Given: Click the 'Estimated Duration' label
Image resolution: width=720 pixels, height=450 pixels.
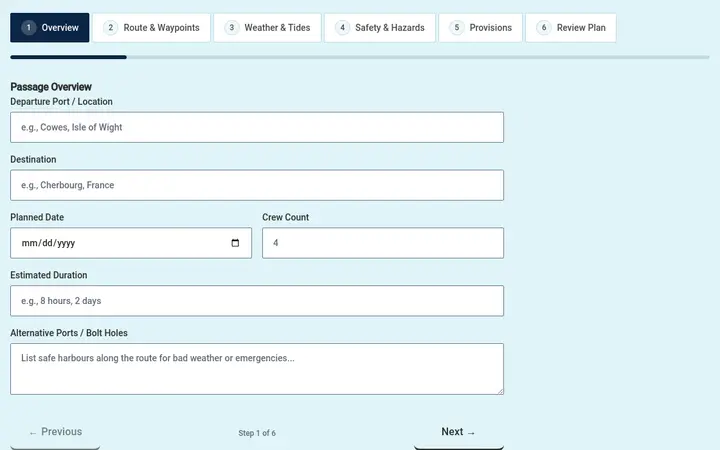Looking at the screenshot, I should [x=49, y=275].
